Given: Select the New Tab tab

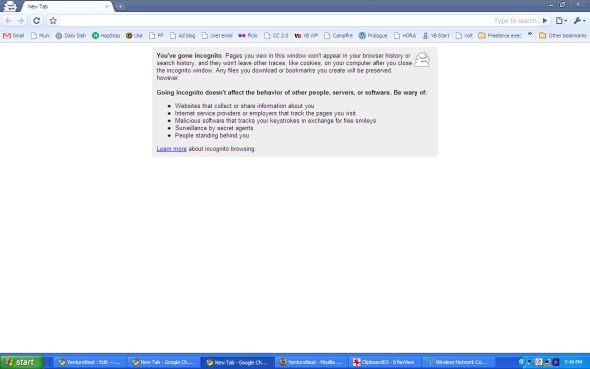Looking at the screenshot, I should [66, 6].
